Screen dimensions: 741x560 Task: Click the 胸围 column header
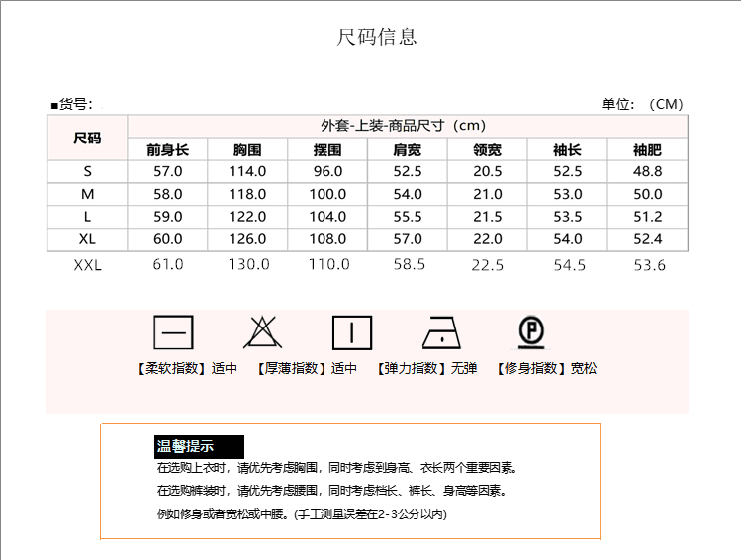coord(247,150)
